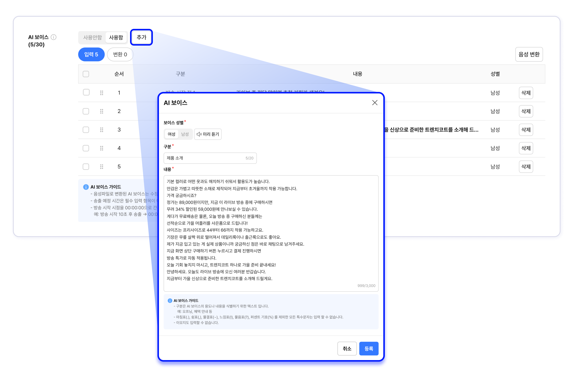Click drag handle icon of row 2
The image size is (578, 392).
(102, 111)
